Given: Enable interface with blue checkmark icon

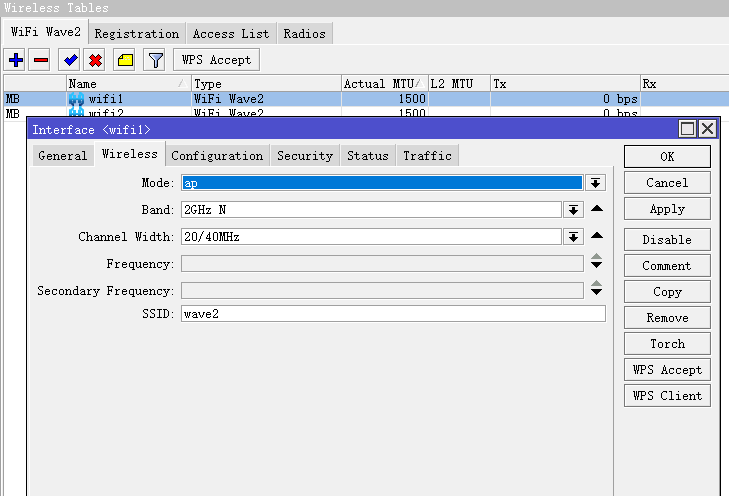Looking at the screenshot, I should click(x=70, y=60).
